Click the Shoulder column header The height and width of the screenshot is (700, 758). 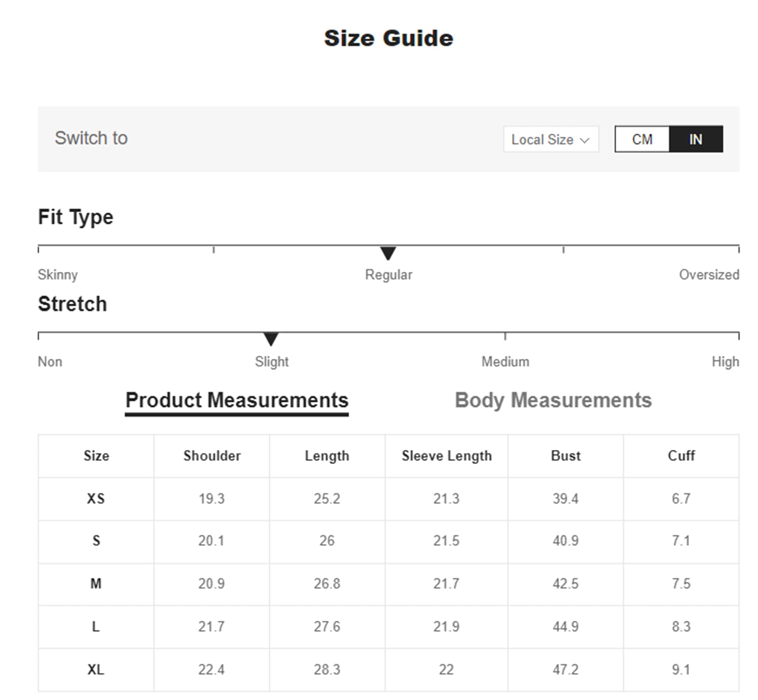(212, 456)
